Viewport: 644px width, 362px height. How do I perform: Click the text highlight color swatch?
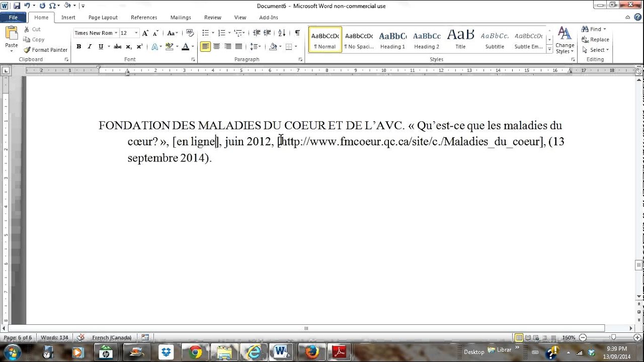tap(168, 47)
